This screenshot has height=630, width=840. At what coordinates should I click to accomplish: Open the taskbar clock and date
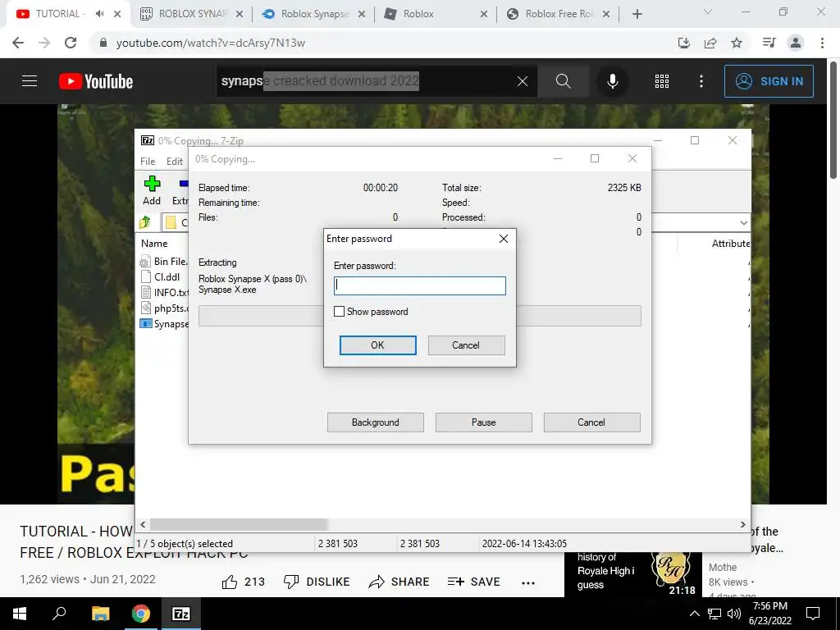pyautogui.click(x=769, y=614)
